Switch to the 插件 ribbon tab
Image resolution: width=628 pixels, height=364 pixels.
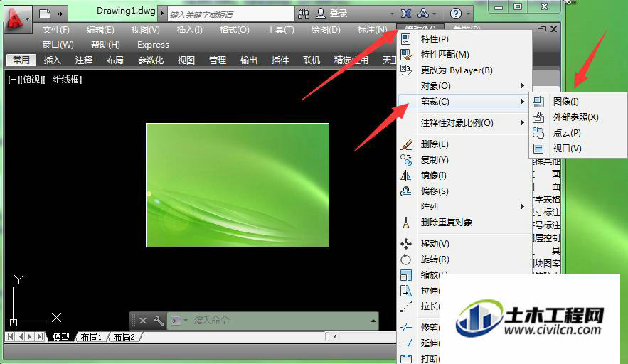(280, 60)
